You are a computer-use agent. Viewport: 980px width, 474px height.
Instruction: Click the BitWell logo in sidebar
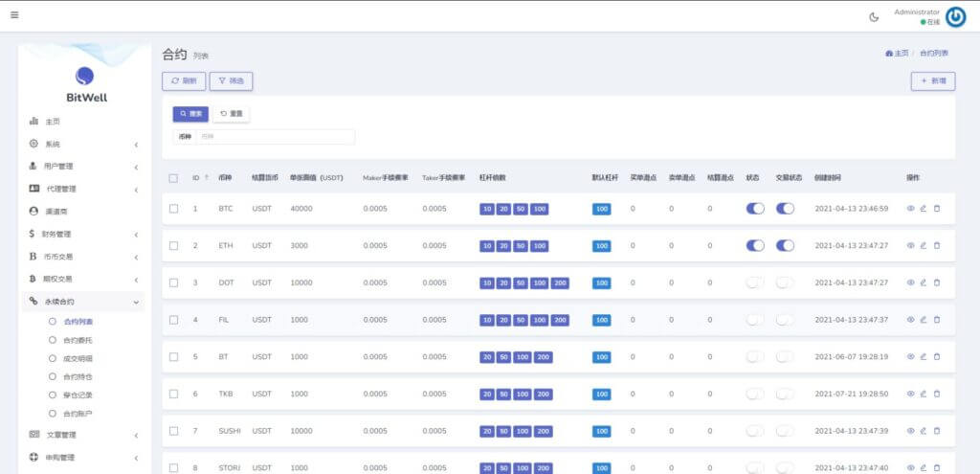click(85, 84)
